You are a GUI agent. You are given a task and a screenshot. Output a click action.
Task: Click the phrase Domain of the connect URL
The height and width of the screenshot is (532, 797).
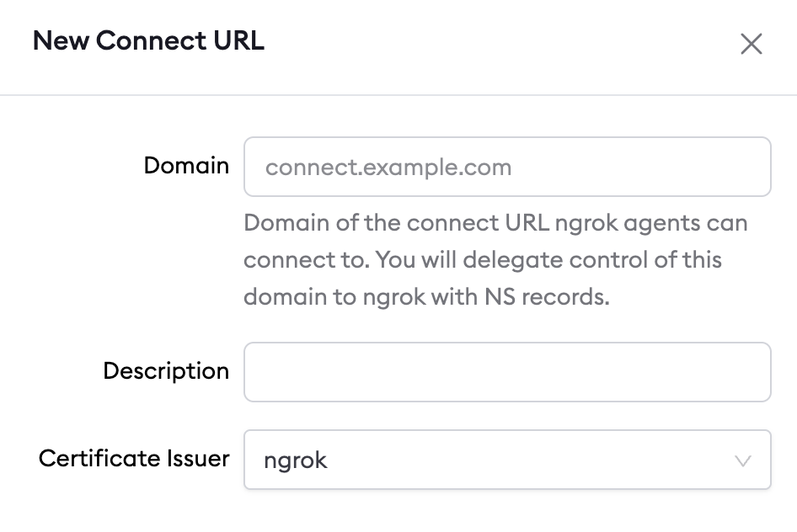tap(397, 223)
